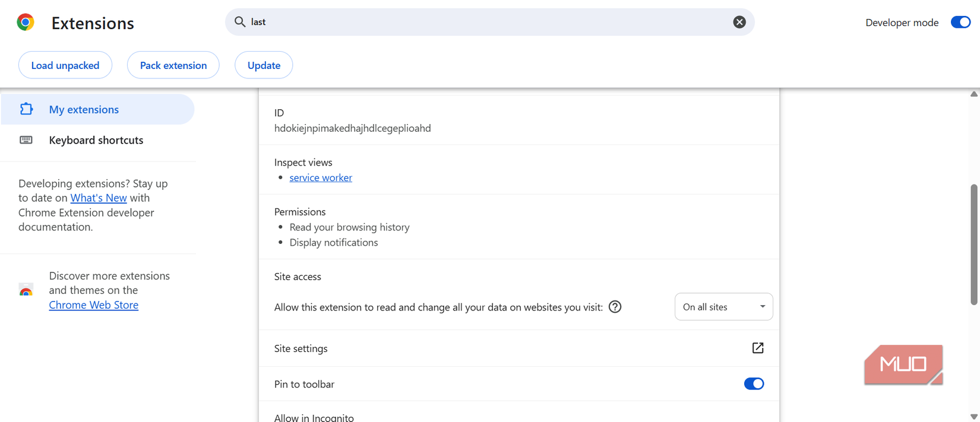Open the site access help question icon
This screenshot has height=422, width=980.
point(615,307)
